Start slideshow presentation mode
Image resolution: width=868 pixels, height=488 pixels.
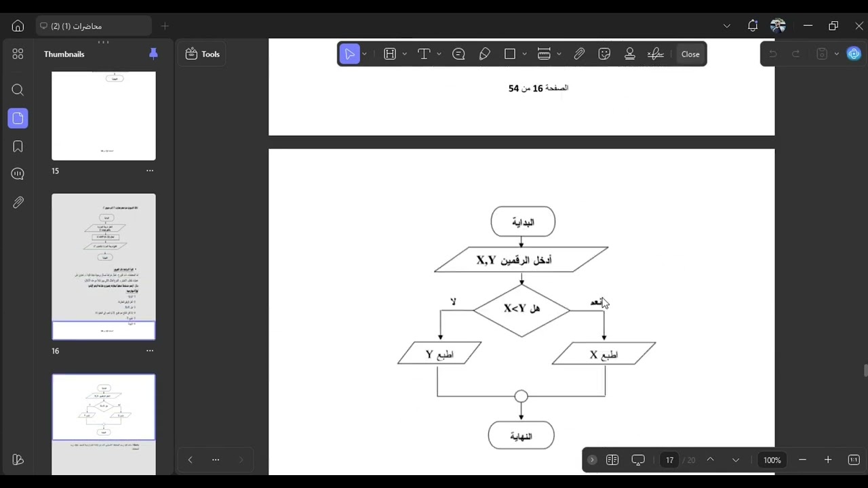(638, 460)
